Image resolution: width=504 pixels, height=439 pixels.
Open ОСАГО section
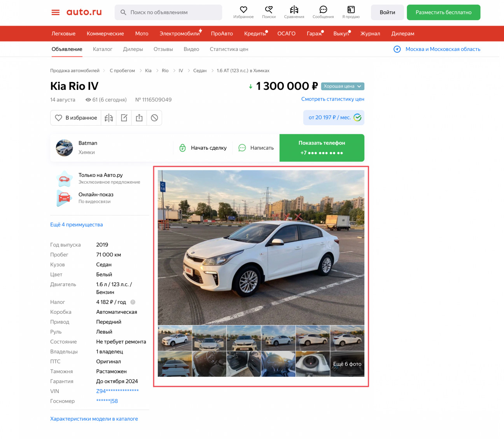(x=286, y=33)
